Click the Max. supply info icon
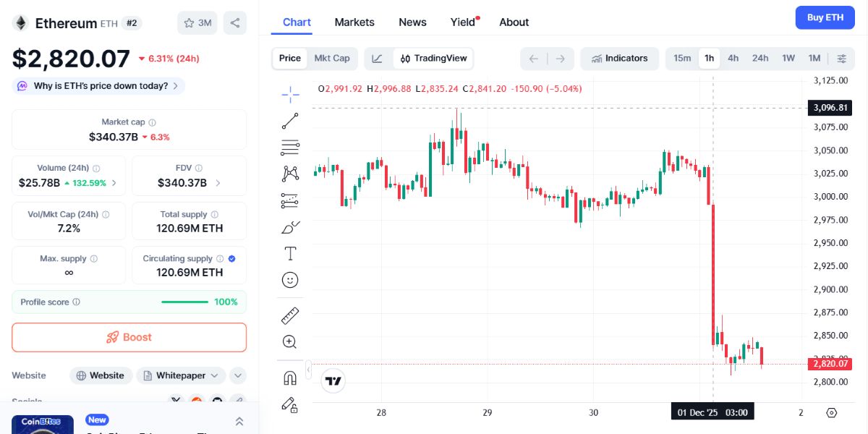The height and width of the screenshot is (434, 868). coord(93,258)
